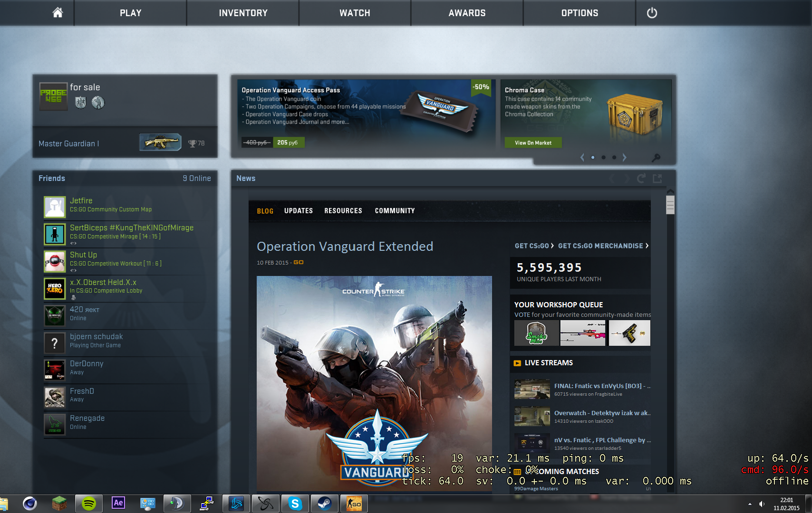Open the pink AWP workshop item thumbnail

[583, 333]
